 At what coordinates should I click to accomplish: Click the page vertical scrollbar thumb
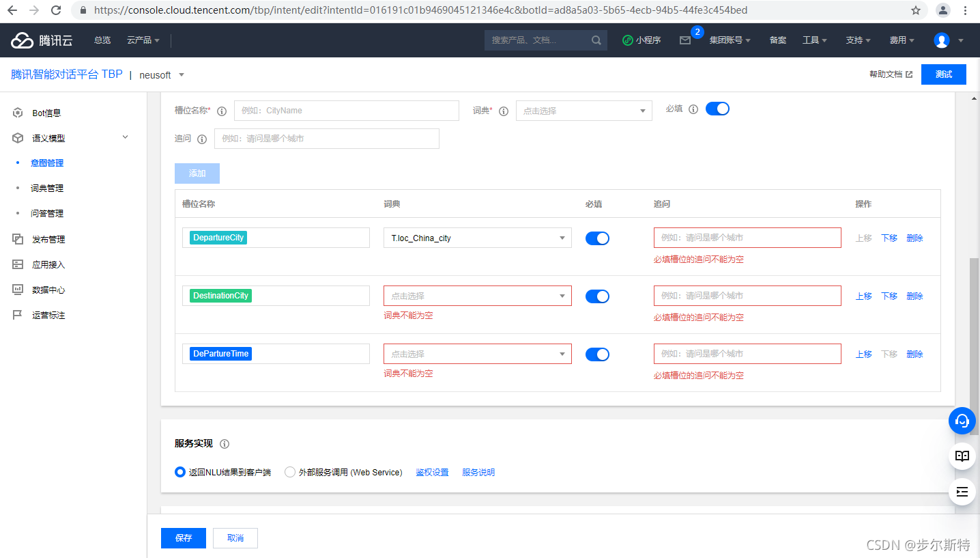974,346
